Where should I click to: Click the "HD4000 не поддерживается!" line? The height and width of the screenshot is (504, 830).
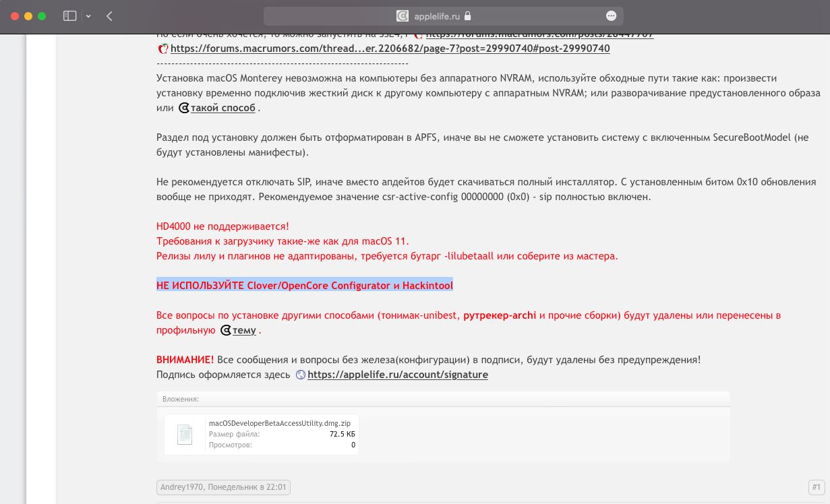pyautogui.click(x=223, y=226)
